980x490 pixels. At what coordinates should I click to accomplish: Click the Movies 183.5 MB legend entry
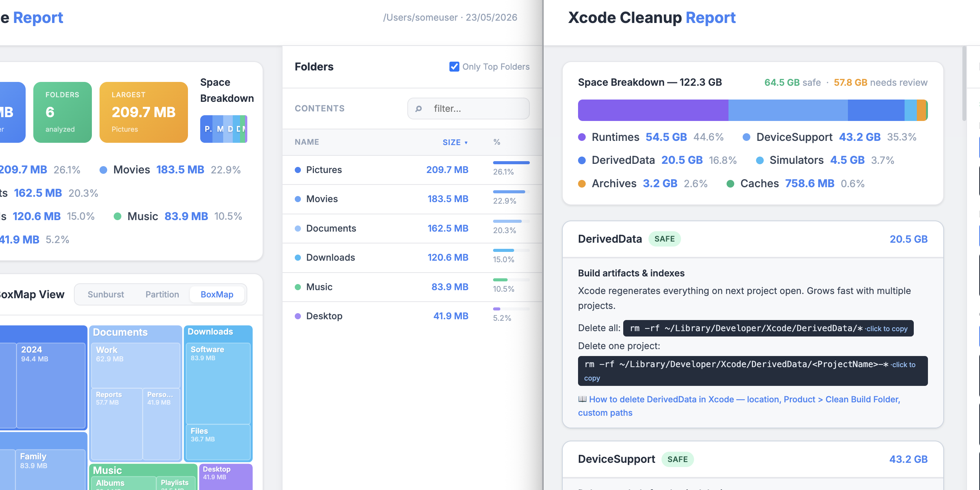click(170, 170)
